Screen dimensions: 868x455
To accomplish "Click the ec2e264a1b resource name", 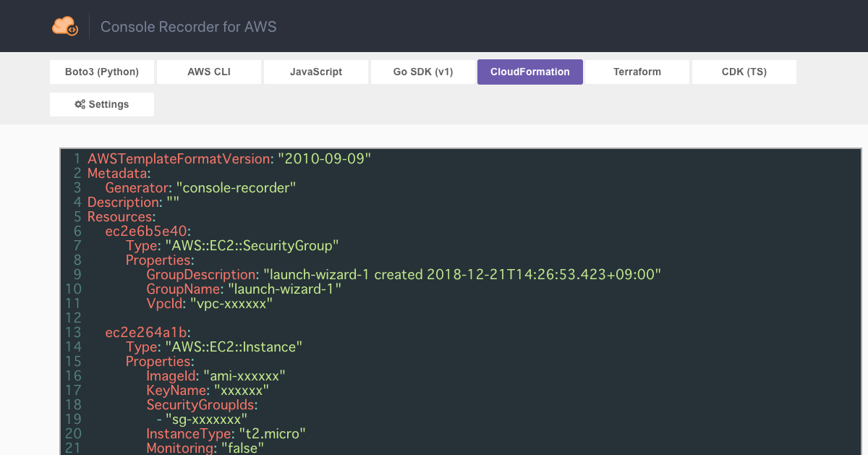I will (147, 332).
